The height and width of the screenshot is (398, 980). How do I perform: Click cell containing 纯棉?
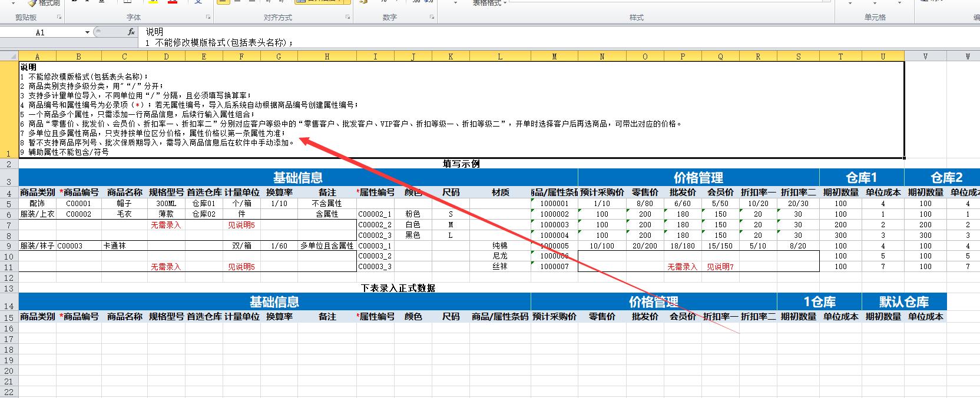click(x=500, y=246)
